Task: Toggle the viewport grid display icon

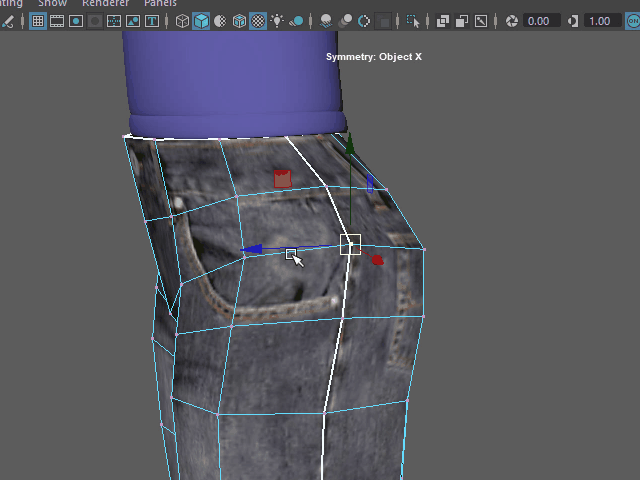Action: (x=38, y=21)
